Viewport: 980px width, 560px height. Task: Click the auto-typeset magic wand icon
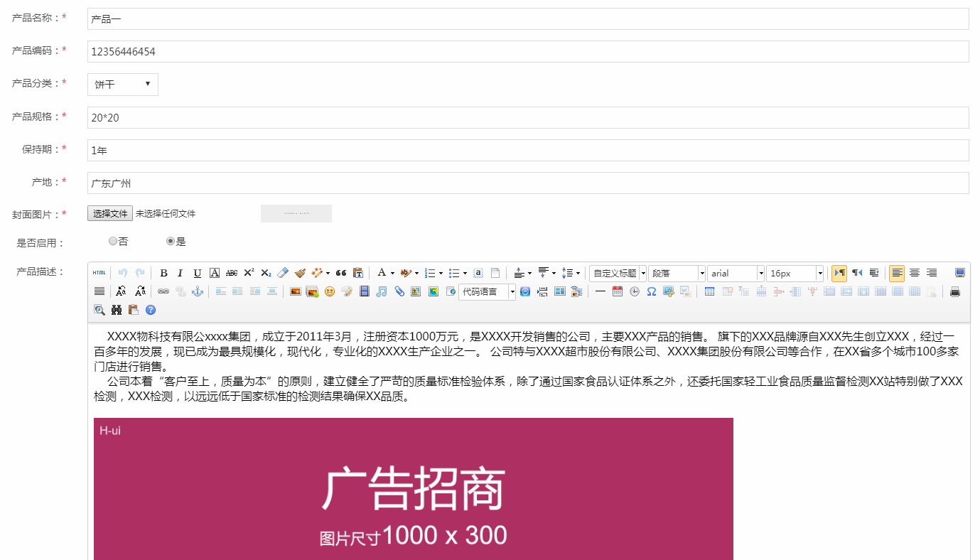click(x=317, y=273)
